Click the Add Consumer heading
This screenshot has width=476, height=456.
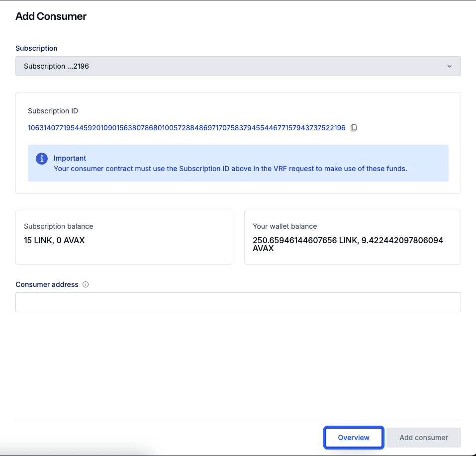pos(51,16)
